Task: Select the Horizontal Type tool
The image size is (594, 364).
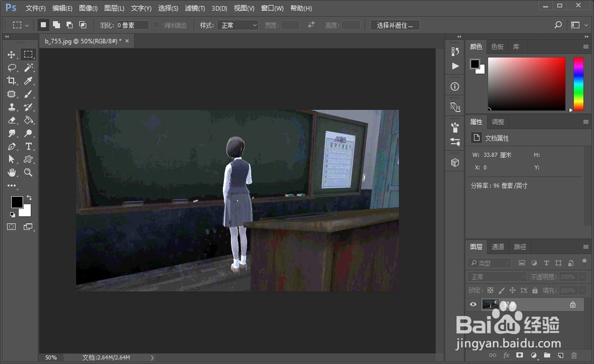Action: click(29, 147)
